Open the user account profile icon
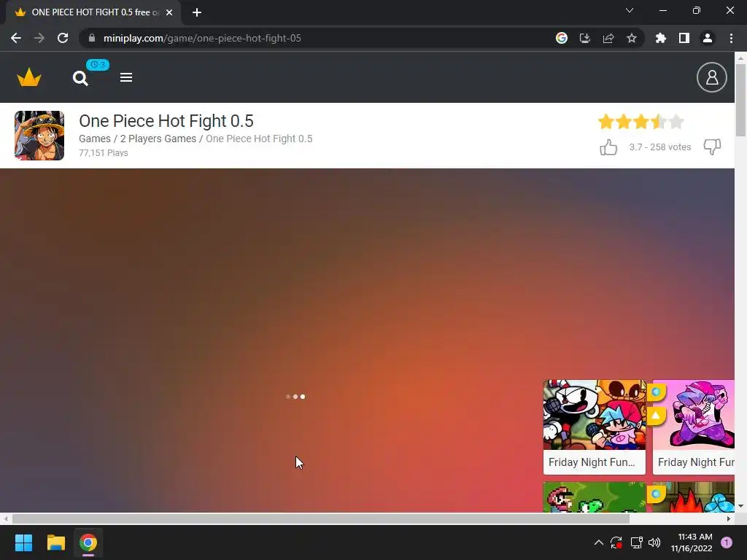747x560 pixels. 711,77
